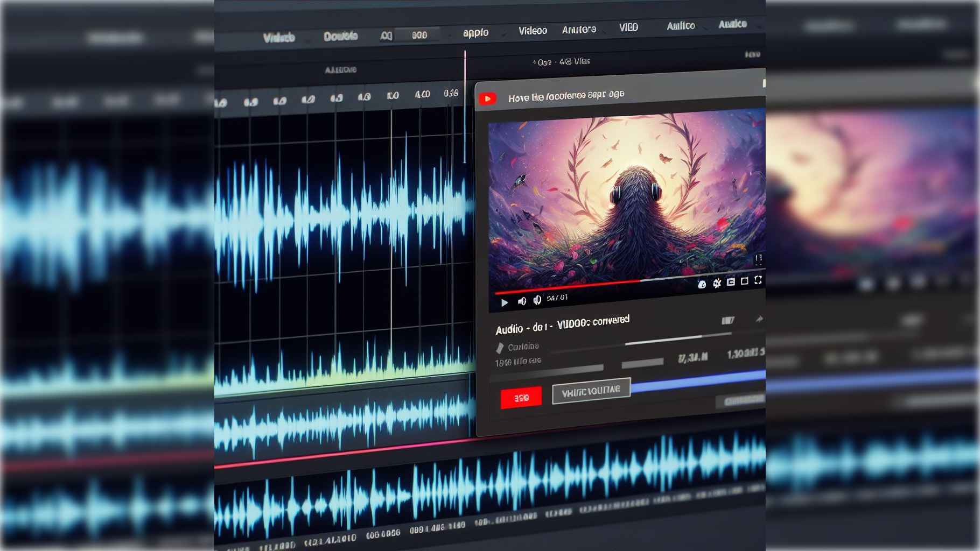Click the channel name 'Carlaine'
Viewport: 980px width, 551px height.
pyautogui.click(x=523, y=347)
